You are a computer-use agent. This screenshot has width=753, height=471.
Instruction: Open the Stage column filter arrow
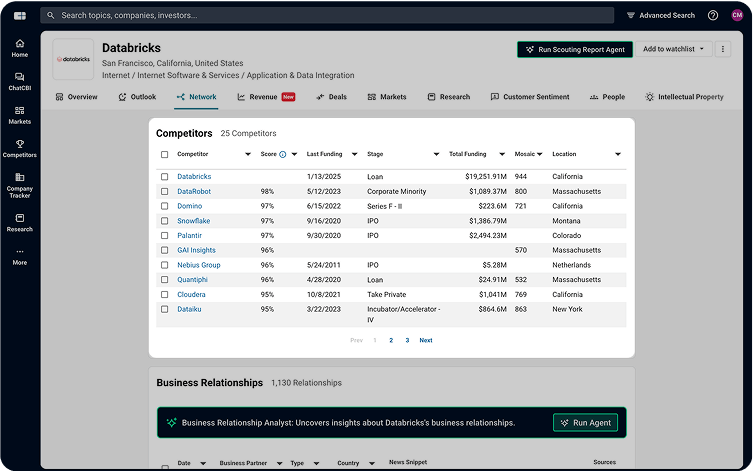[436, 154]
